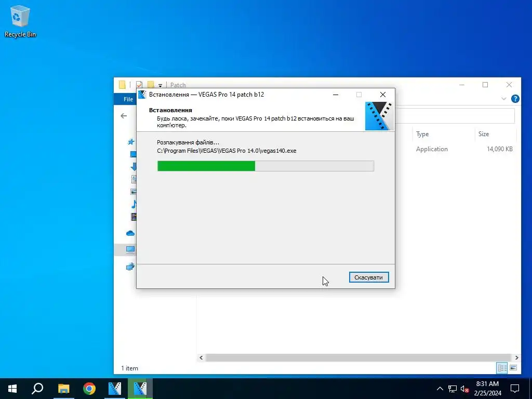Select the Videos filmstrip icon in sidebar

pyautogui.click(x=134, y=217)
